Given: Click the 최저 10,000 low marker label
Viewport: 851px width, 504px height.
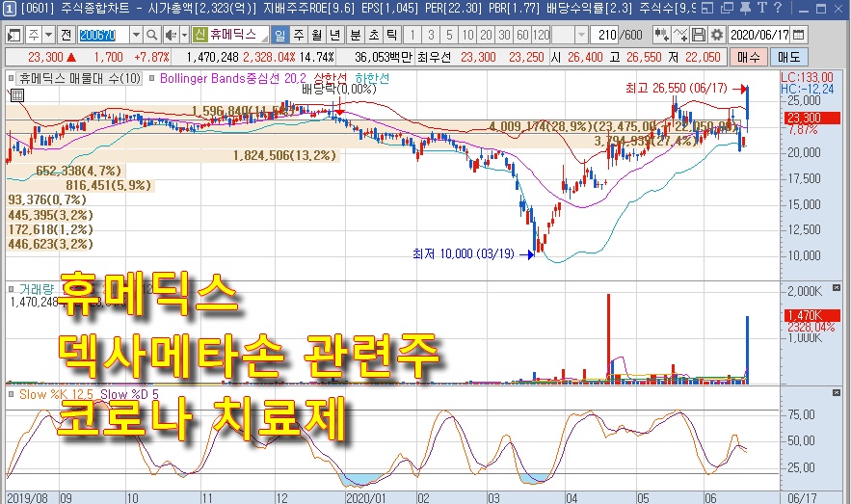Looking at the screenshot, I should [x=464, y=253].
